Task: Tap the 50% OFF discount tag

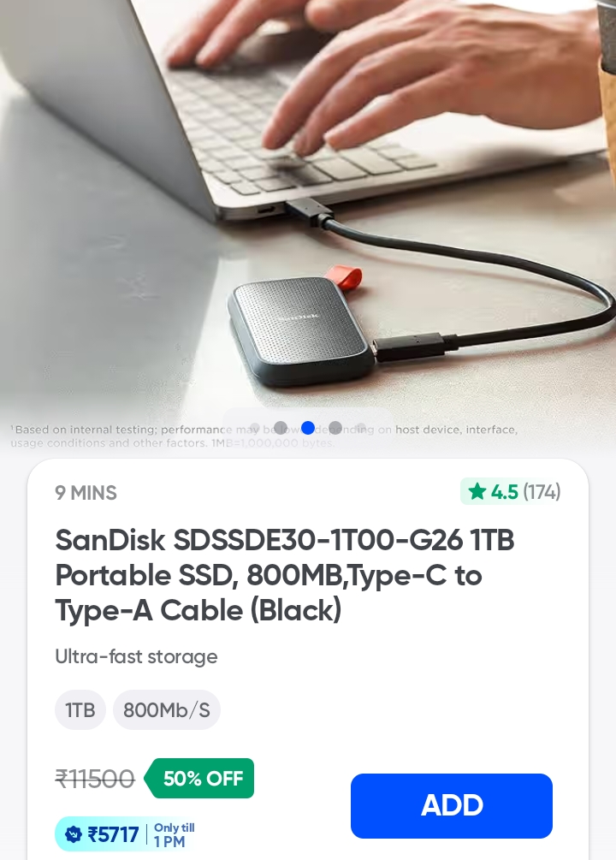Action: [199, 778]
